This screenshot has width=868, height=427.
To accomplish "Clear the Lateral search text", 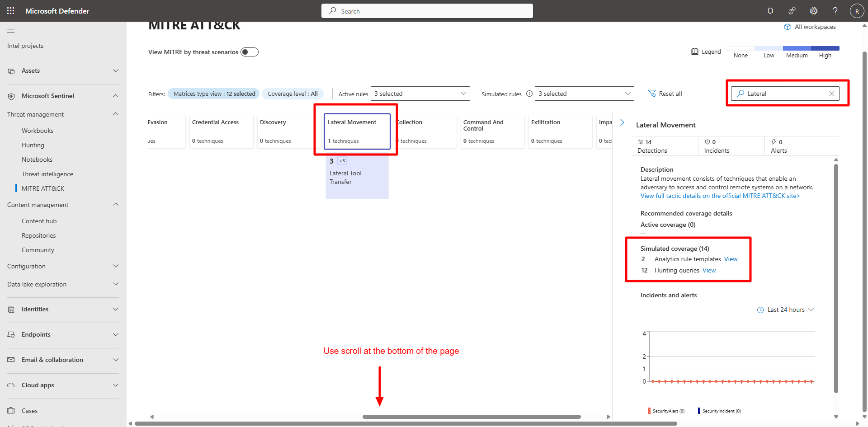I will point(832,94).
